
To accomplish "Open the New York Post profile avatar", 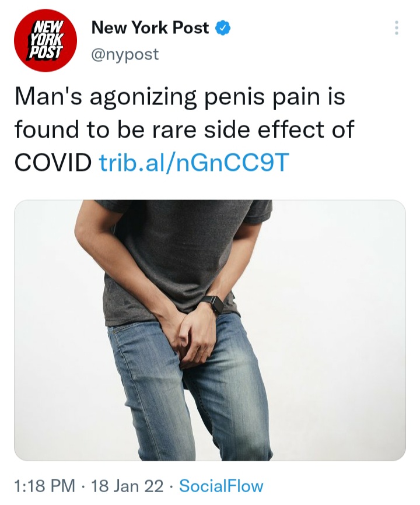I will [45, 40].
